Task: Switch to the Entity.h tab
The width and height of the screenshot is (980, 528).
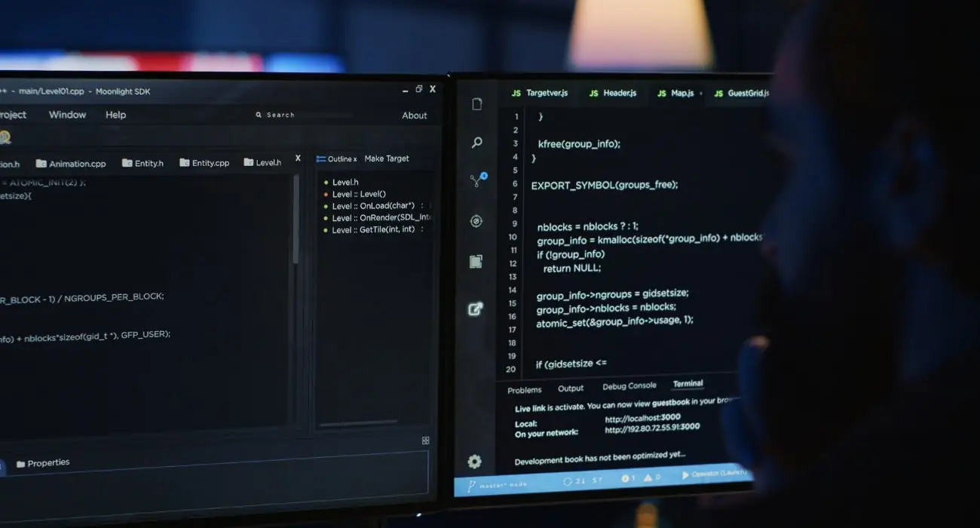Action: (x=142, y=163)
